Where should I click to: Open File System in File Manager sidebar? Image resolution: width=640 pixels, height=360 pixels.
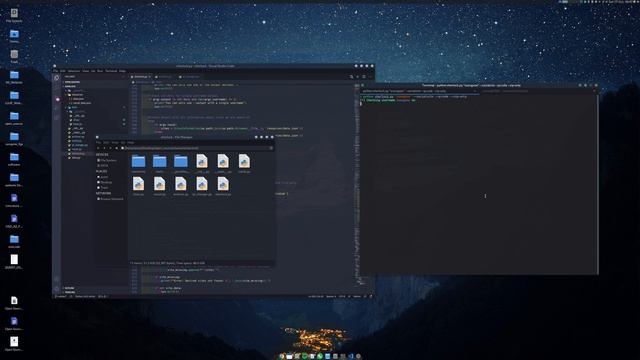tap(108, 160)
